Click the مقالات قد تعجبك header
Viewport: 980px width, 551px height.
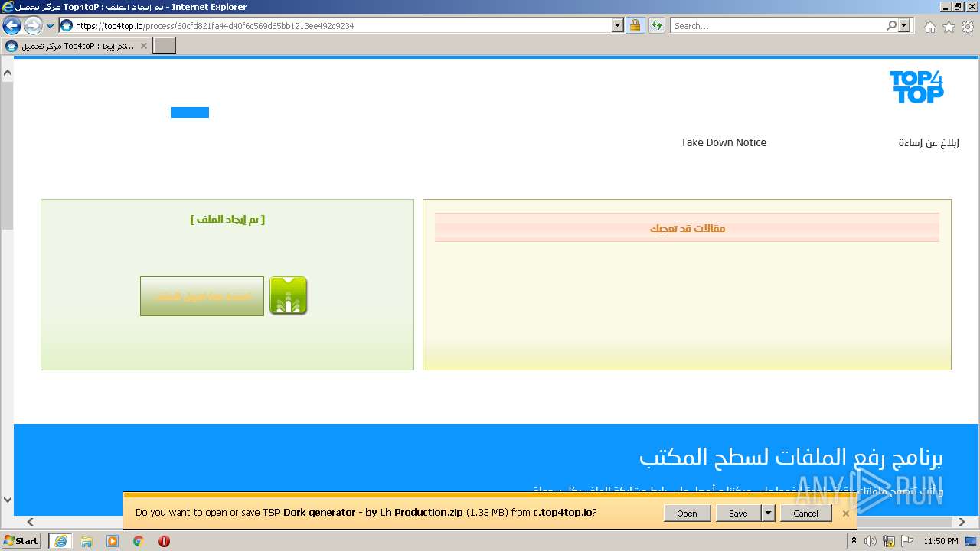(x=687, y=228)
